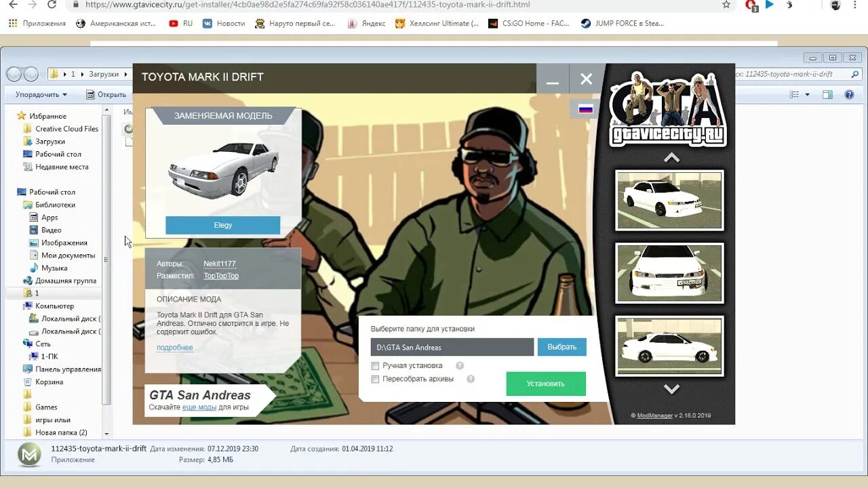
Task: Select Корзина in Explorer tree
Action: click(43, 382)
